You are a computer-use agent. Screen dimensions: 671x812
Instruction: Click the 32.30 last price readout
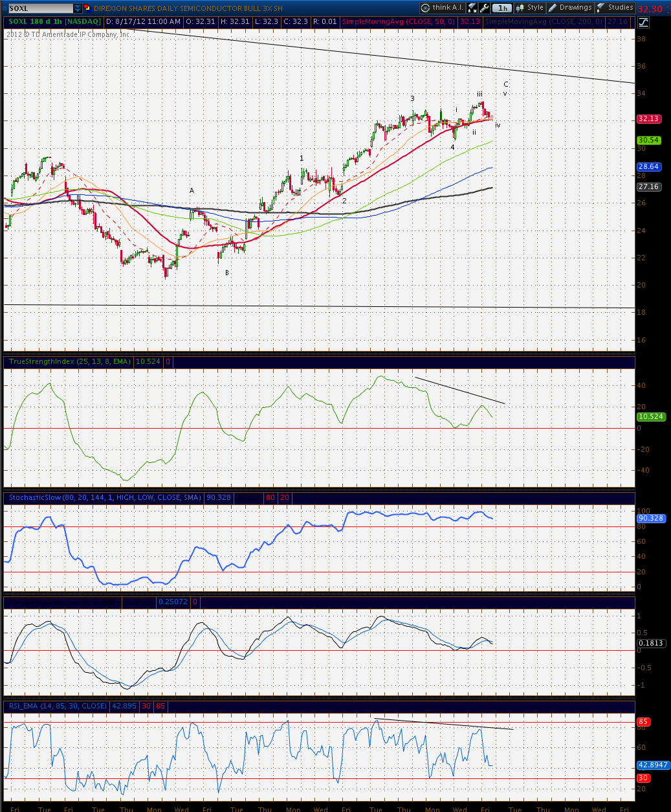(x=649, y=9)
